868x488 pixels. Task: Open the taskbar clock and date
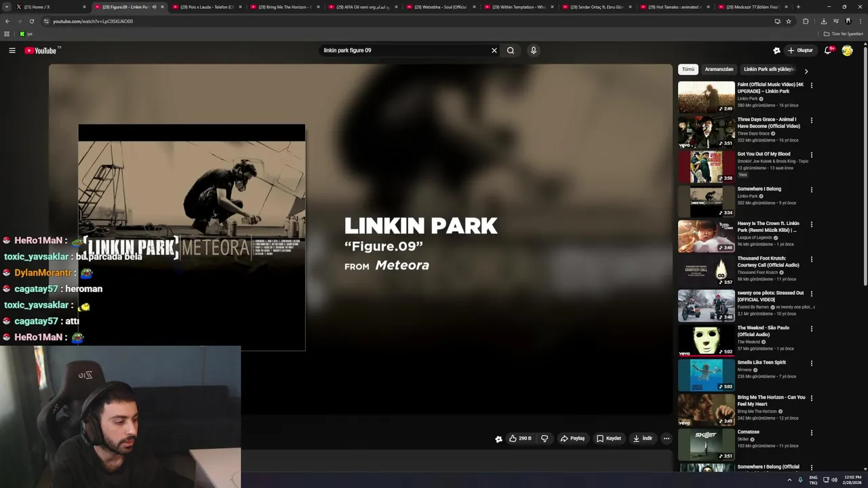(852, 480)
